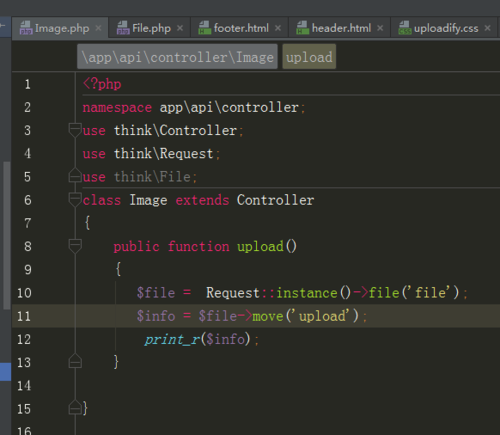Screen dimensions: 500x435
Task: Click the move method call on line 11
Action: pyautogui.click(x=268, y=316)
